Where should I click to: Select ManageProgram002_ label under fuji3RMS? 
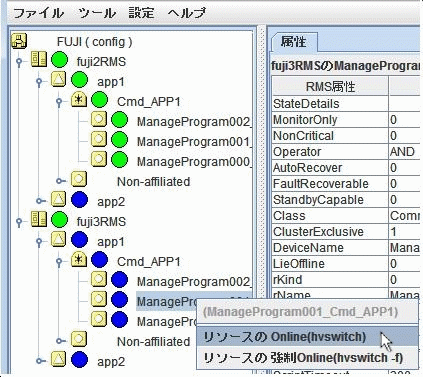(x=194, y=282)
